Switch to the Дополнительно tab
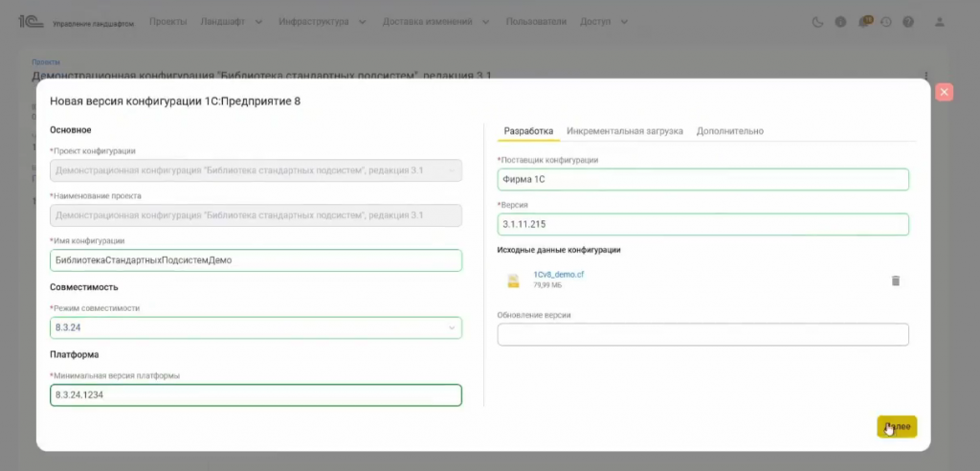Screen dimensions: 980x471 coord(729,131)
